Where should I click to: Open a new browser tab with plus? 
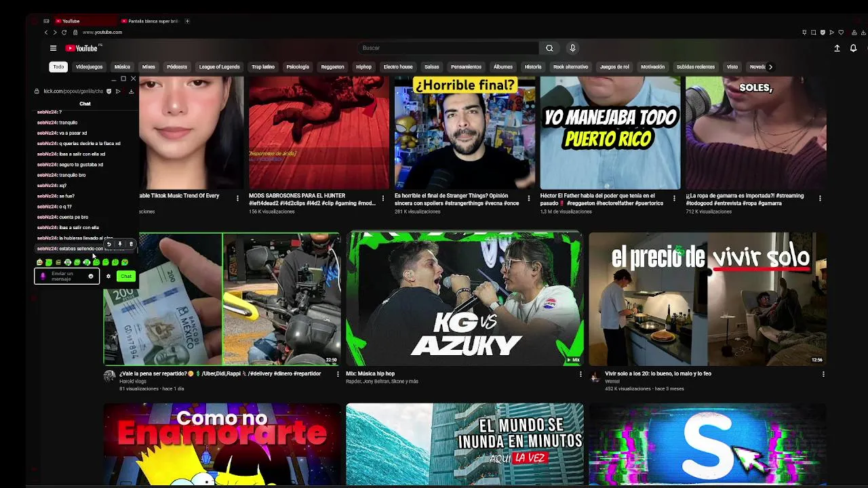(187, 21)
